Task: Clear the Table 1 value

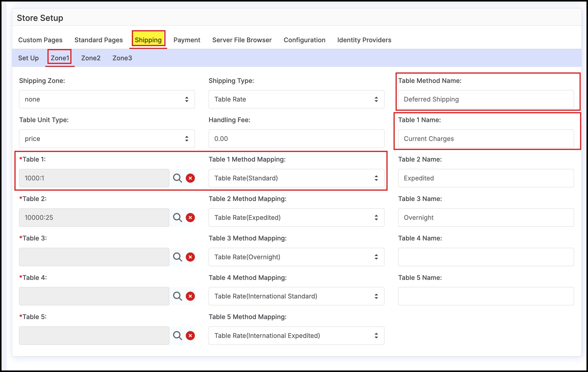Action: click(x=190, y=178)
